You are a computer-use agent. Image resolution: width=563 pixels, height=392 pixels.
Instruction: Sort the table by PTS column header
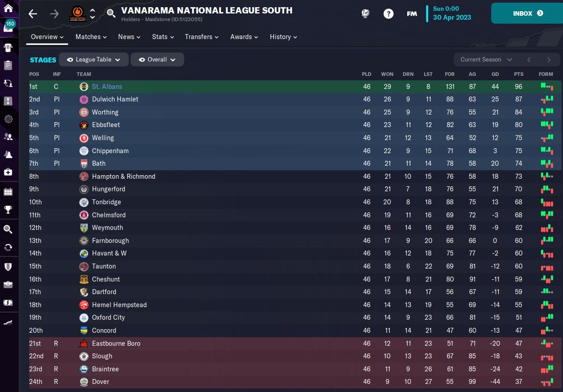(519, 74)
